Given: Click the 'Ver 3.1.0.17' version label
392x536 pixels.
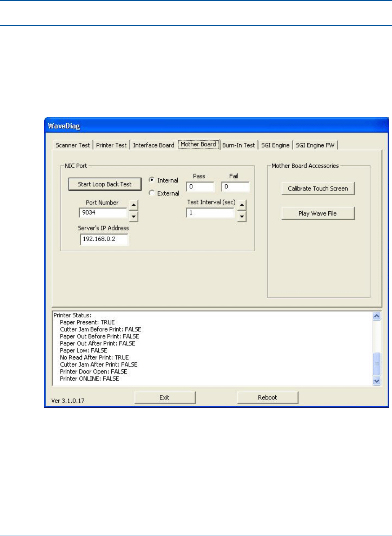Looking at the screenshot, I should [68, 401].
